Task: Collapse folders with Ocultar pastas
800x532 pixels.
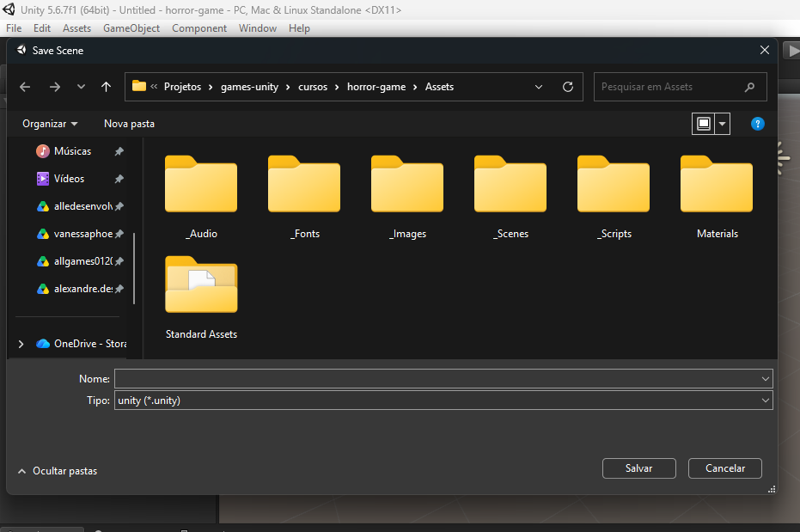Action: click(57, 471)
